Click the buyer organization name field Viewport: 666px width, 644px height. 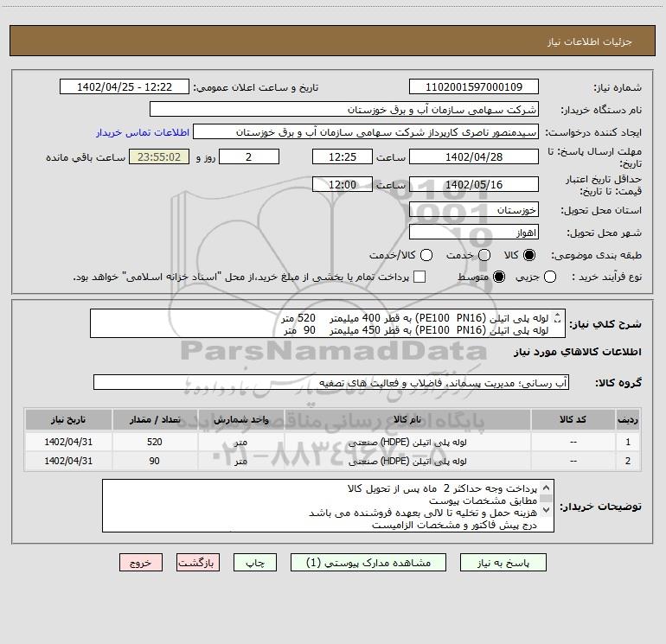[x=344, y=109]
